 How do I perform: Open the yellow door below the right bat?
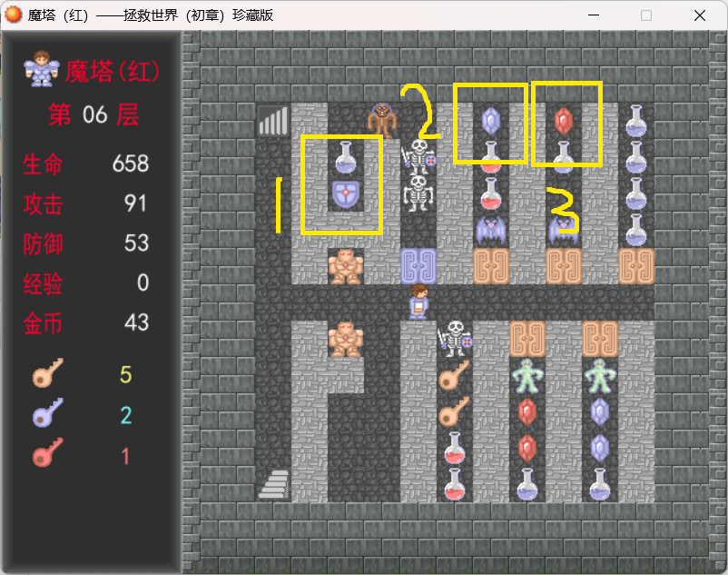563,266
